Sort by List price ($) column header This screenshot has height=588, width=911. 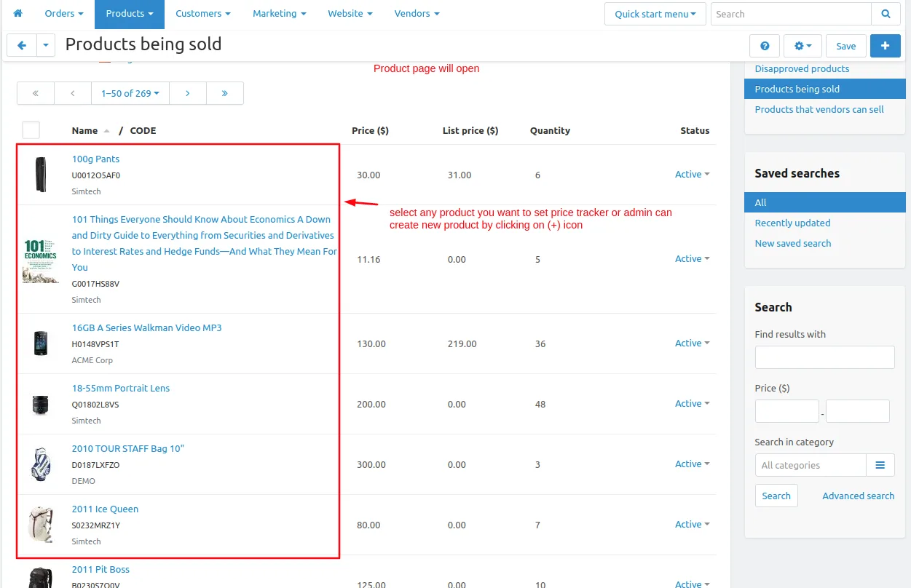470,130
